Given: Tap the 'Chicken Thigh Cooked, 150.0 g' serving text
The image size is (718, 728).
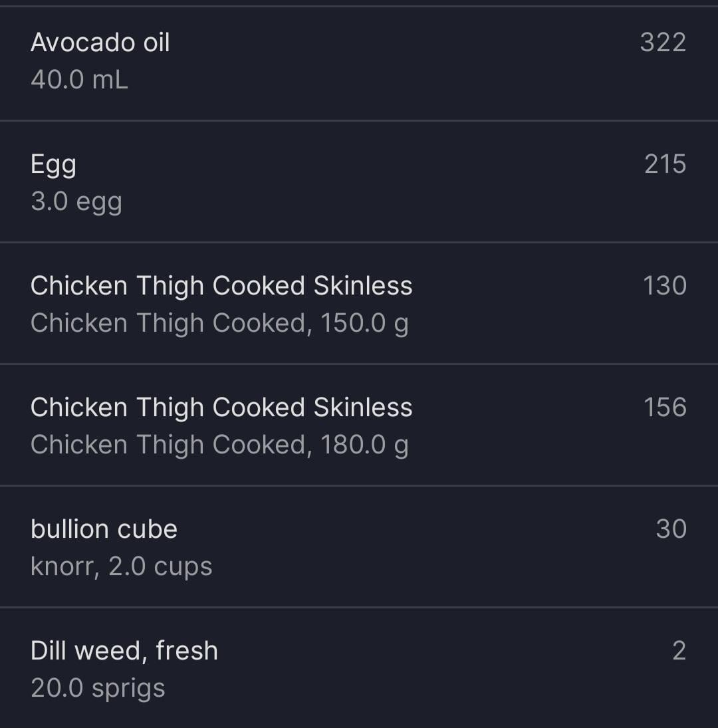Looking at the screenshot, I should (x=219, y=323).
